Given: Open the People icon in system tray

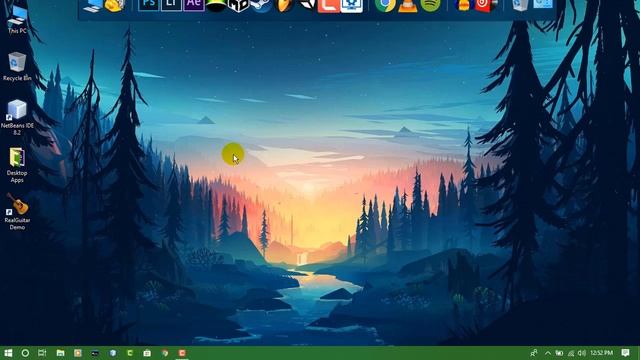Looking at the screenshot, I should [x=534, y=353].
